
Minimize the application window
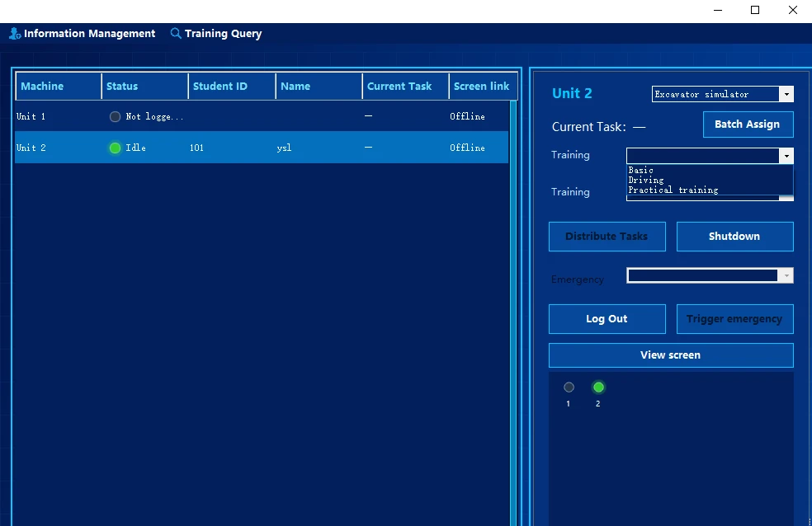pos(718,11)
